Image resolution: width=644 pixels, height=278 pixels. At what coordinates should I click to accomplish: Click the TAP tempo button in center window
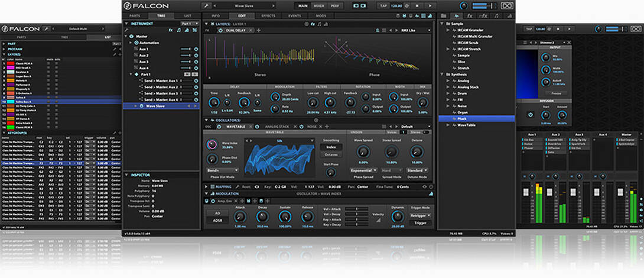point(383,6)
